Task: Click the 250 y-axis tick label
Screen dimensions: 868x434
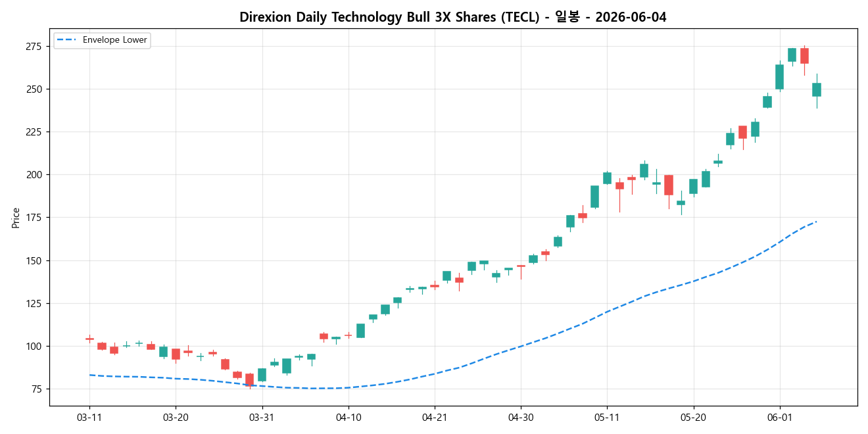Action: [34, 89]
